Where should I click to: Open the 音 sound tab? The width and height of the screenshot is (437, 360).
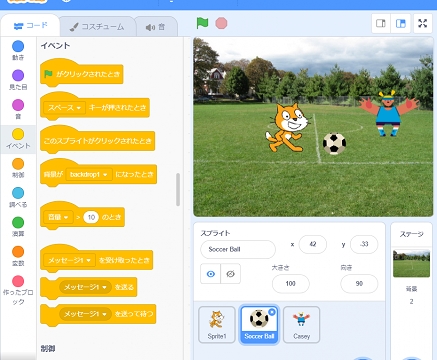156,27
